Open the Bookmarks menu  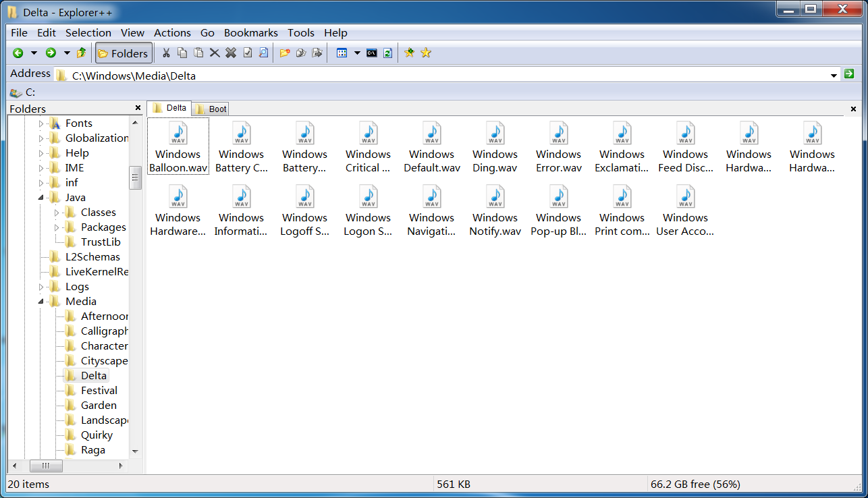point(250,32)
